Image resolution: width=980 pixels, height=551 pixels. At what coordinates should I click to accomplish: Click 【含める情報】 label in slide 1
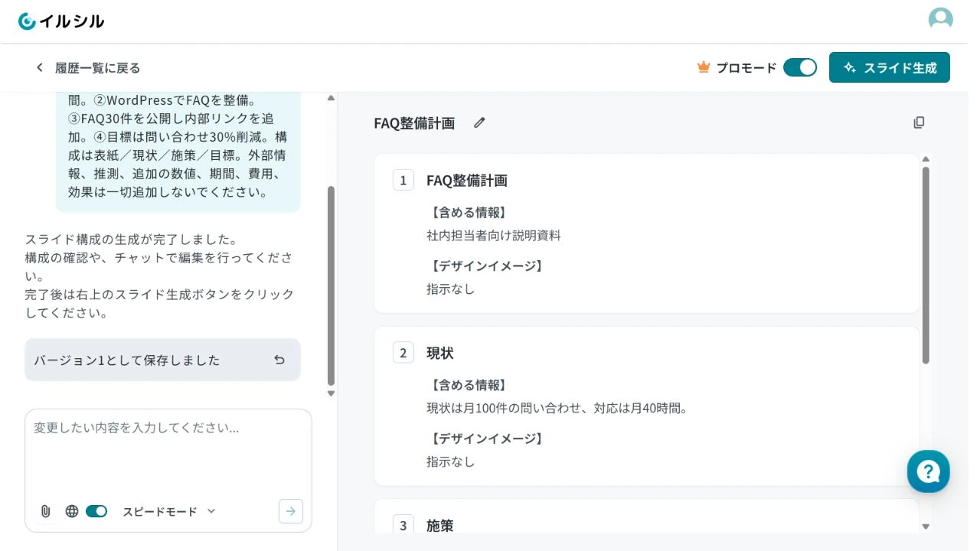click(x=469, y=212)
